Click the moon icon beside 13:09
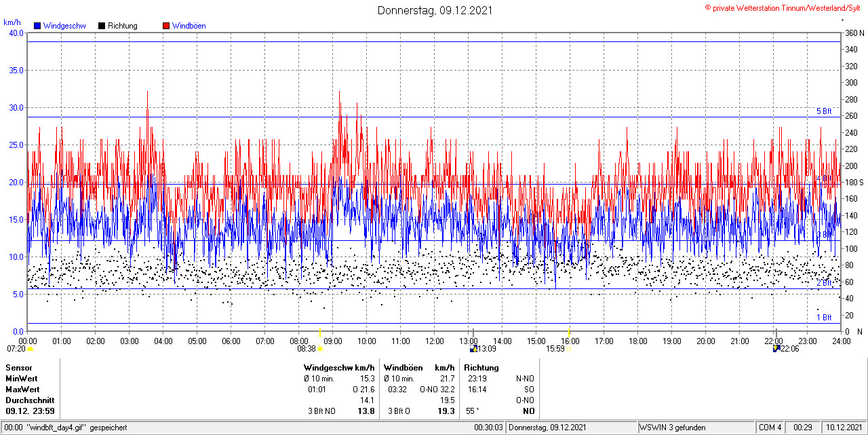 (x=473, y=349)
